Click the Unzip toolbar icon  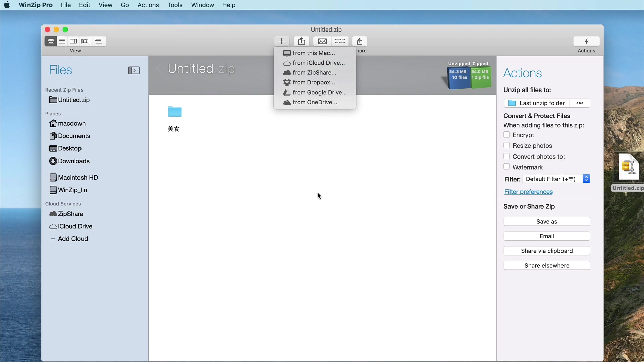tap(302, 41)
